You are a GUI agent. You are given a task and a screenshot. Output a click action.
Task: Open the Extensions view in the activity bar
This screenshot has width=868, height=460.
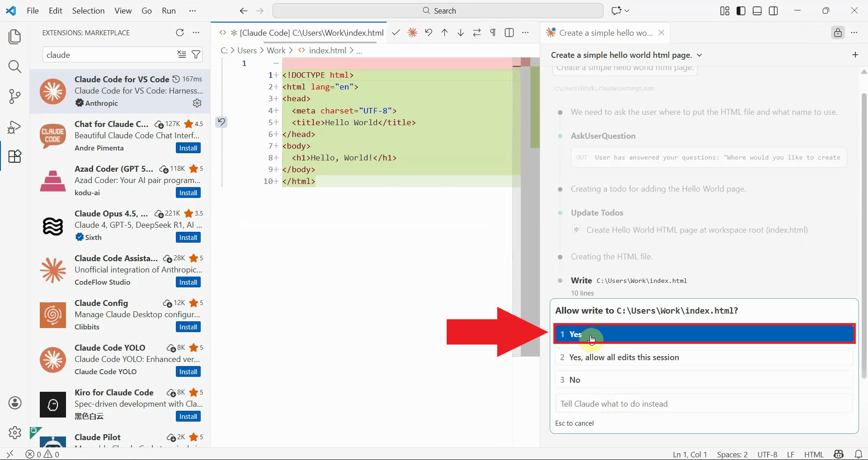click(x=15, y=156)
